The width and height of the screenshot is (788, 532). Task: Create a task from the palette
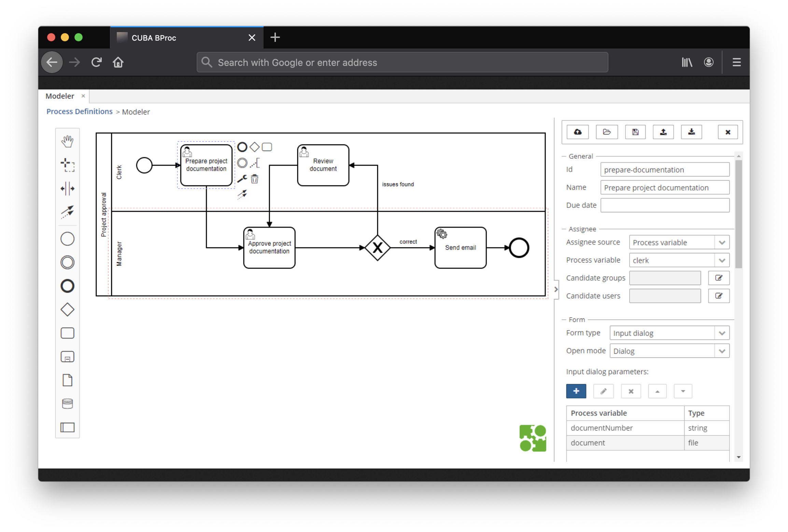point(67,333)
